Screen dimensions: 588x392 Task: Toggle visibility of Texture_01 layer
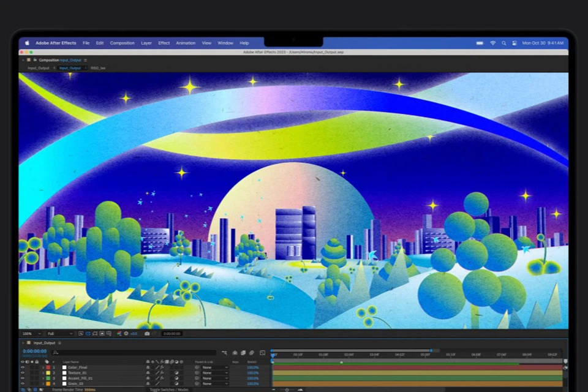point(23,372)
